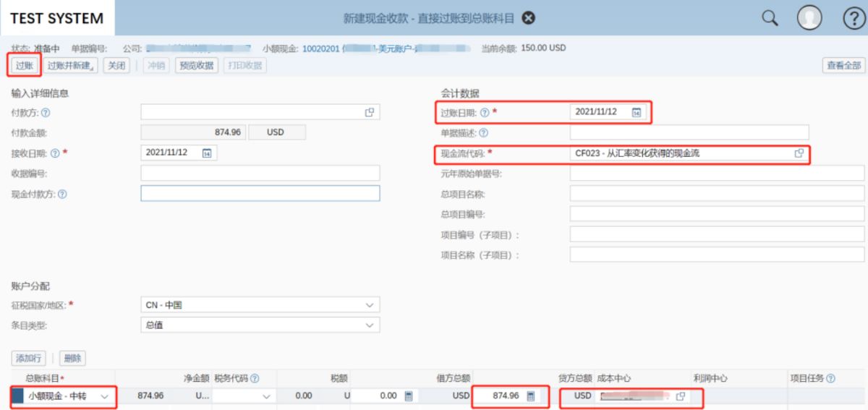
Task: Click the help icon next to 单据描述
Action: point(483,132)
